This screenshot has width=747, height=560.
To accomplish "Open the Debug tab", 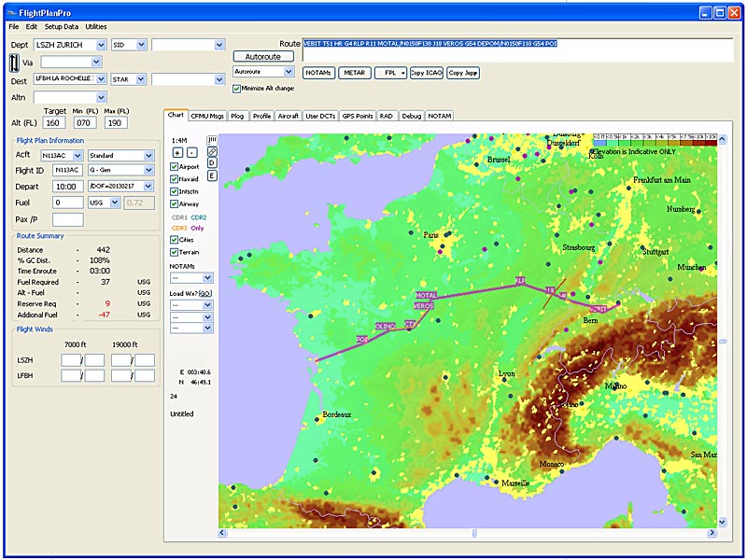I will 411,116.
